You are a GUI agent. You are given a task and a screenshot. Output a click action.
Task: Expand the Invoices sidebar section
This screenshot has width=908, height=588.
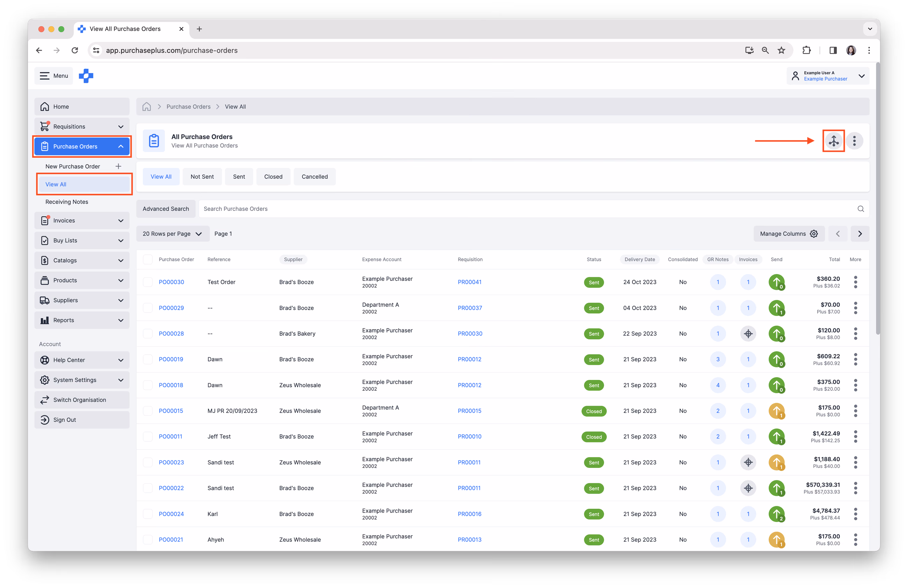click(x=82, y=220)
